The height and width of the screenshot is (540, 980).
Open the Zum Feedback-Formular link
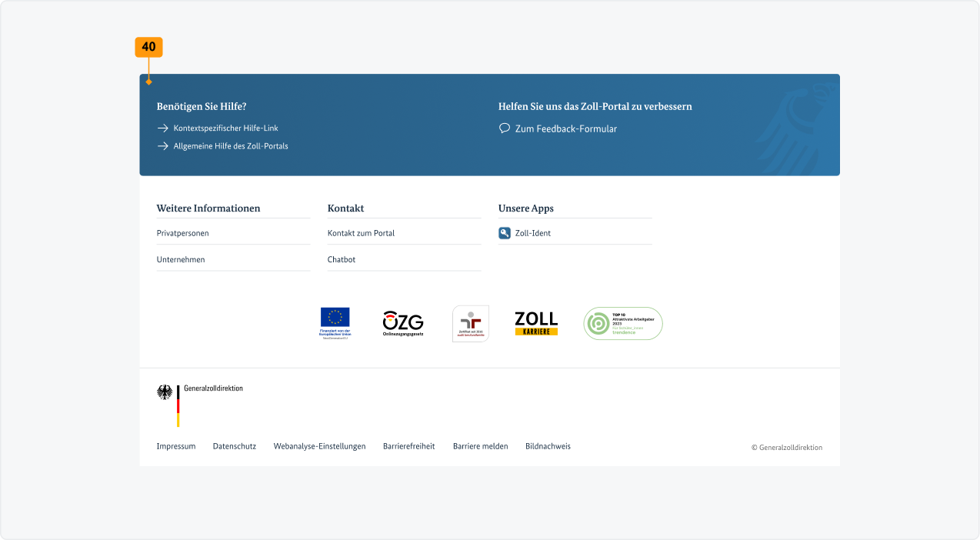click(x=567, y=128)
